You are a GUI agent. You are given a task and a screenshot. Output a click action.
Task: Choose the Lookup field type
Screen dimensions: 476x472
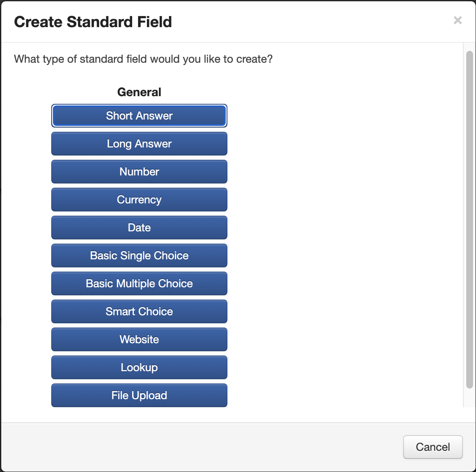coord(139,367)
